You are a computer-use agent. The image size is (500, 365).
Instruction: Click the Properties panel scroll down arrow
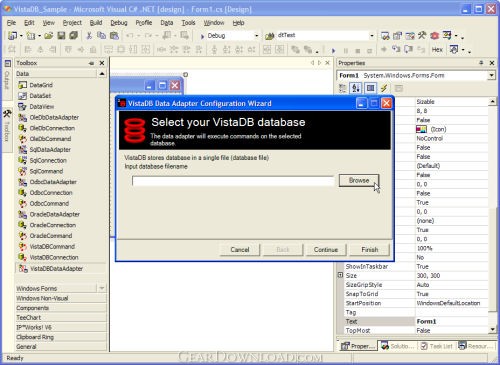pyautogui.click(x=492, y=329)
